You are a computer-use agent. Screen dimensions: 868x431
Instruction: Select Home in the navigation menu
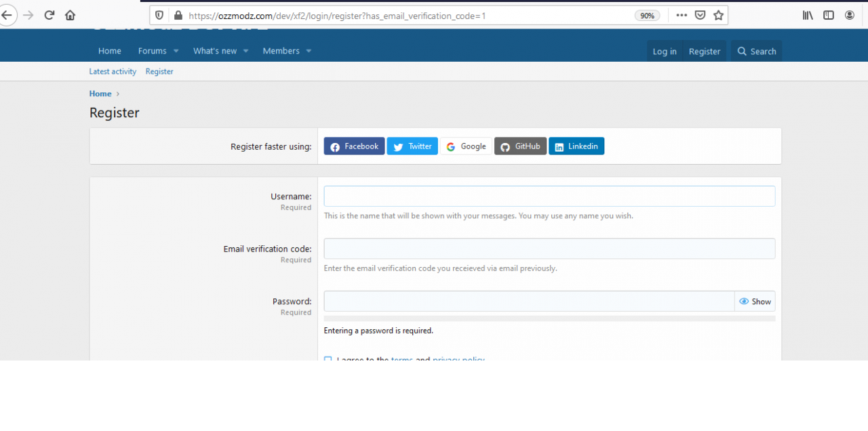click(x=109, y=51)
